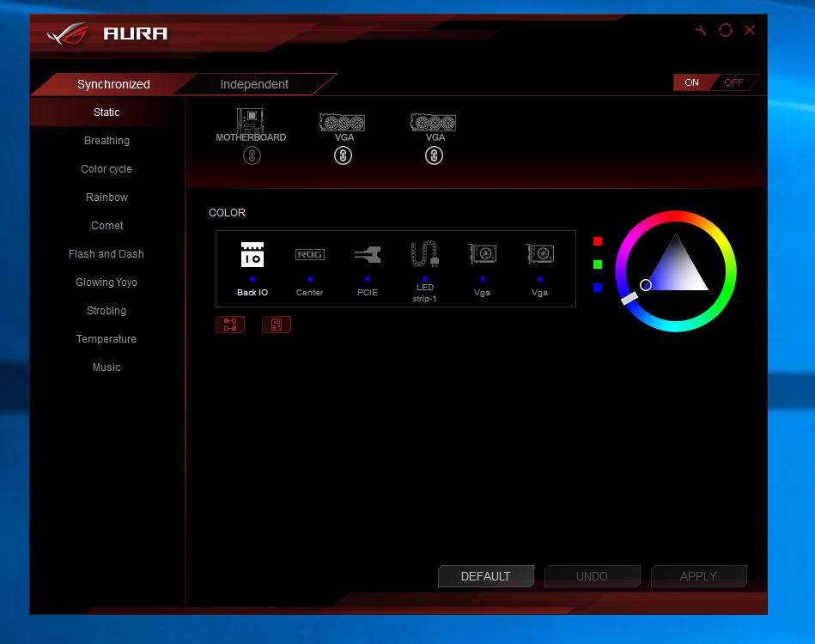Toggle sync link under the first VGA

pyautogui.click(x=343, y=155)
